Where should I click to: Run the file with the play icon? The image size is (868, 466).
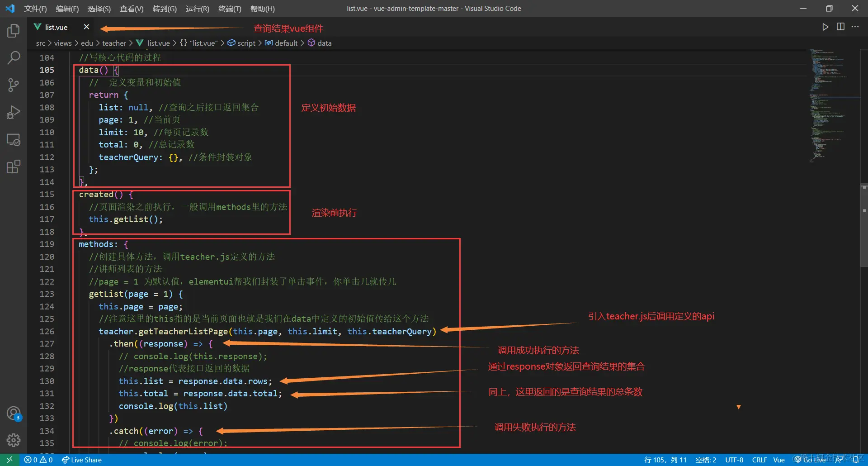(x=826, y=27)
